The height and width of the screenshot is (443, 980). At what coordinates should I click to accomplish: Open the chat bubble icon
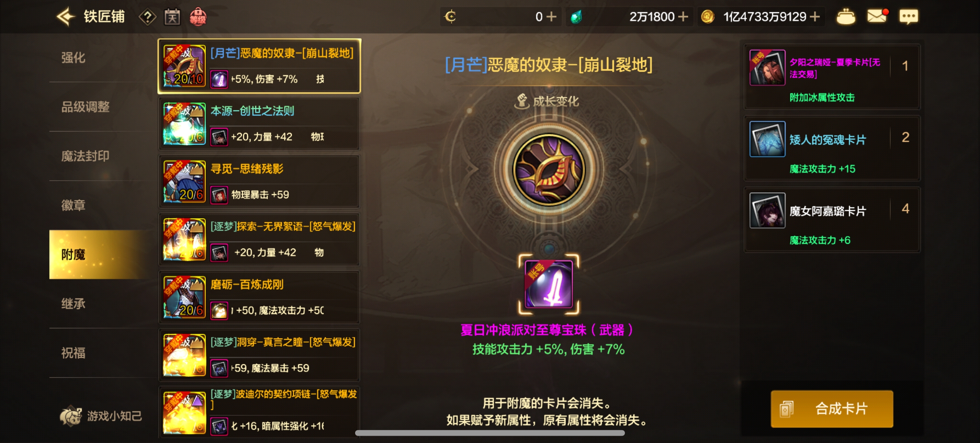coord(908,17)
